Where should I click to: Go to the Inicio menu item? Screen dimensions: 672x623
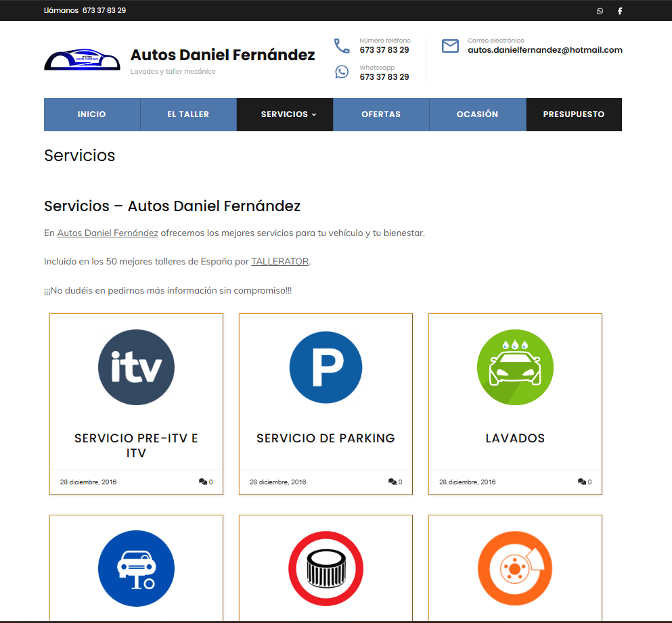pyautogui.click(x=92, y=114)
